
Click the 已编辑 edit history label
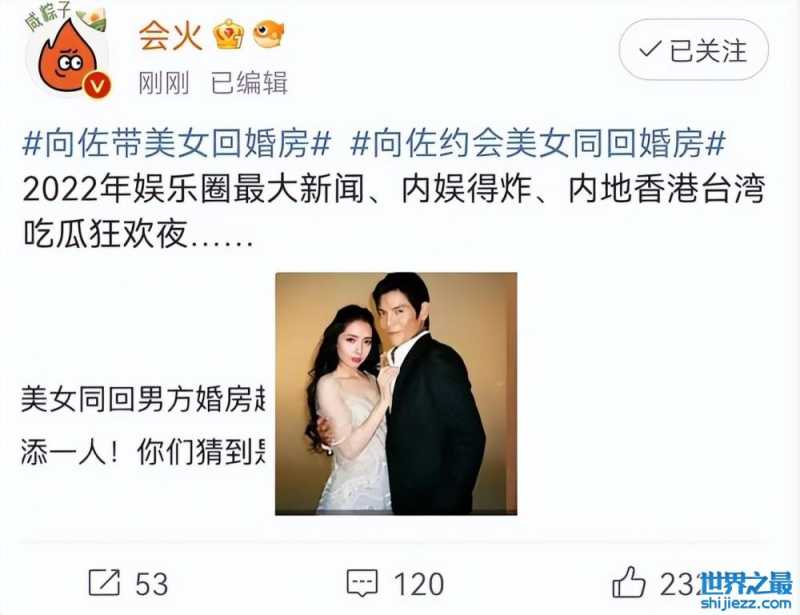point(249,83)
